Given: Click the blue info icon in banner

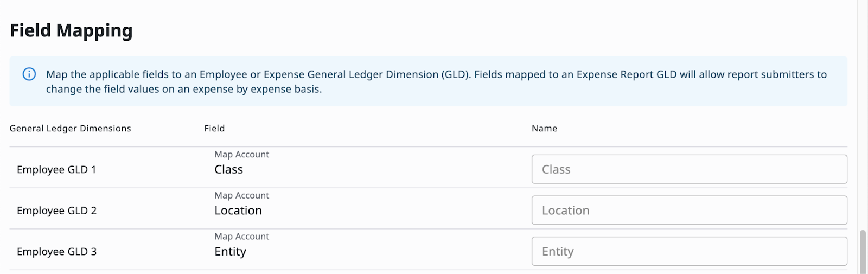Looking at the screenshot, I should tap(29, 74).
